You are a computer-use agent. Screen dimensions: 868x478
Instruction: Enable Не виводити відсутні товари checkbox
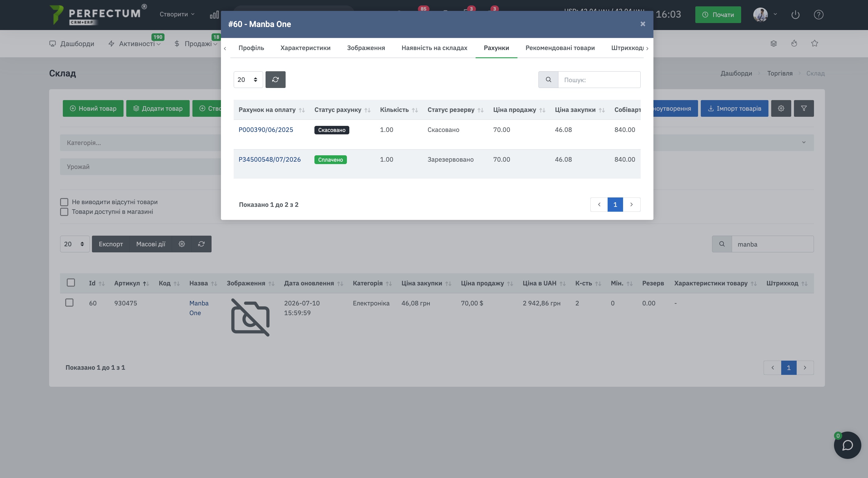64,202
